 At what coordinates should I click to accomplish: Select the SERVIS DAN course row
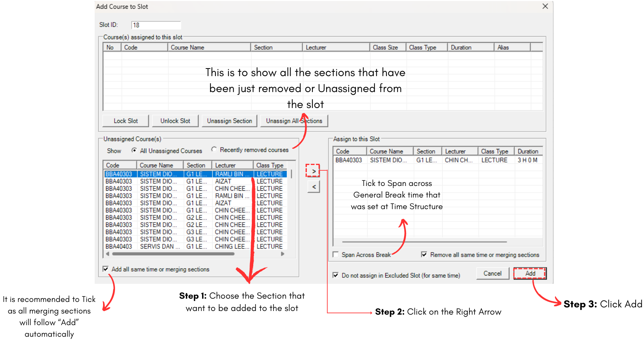click(160, 246)
